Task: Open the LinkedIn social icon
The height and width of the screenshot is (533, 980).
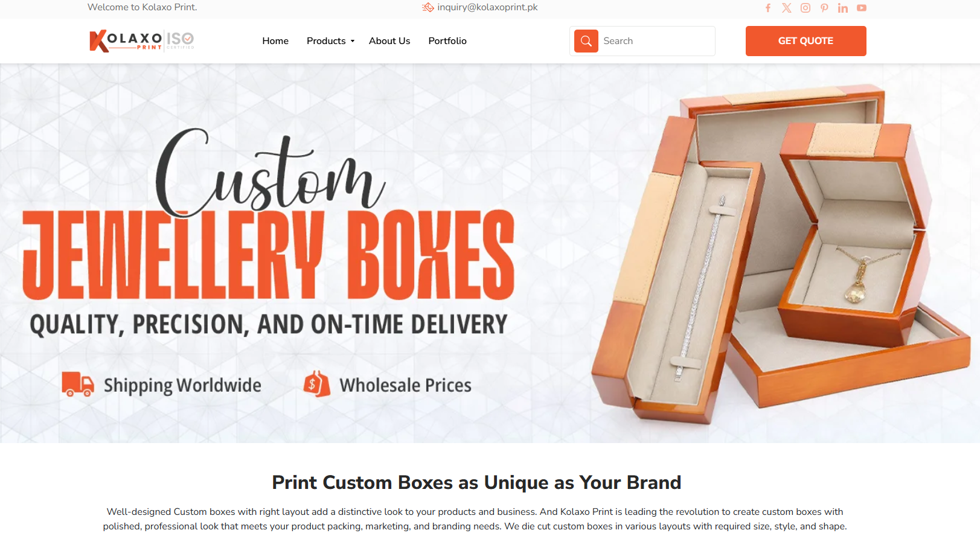Action: [843, 8]
